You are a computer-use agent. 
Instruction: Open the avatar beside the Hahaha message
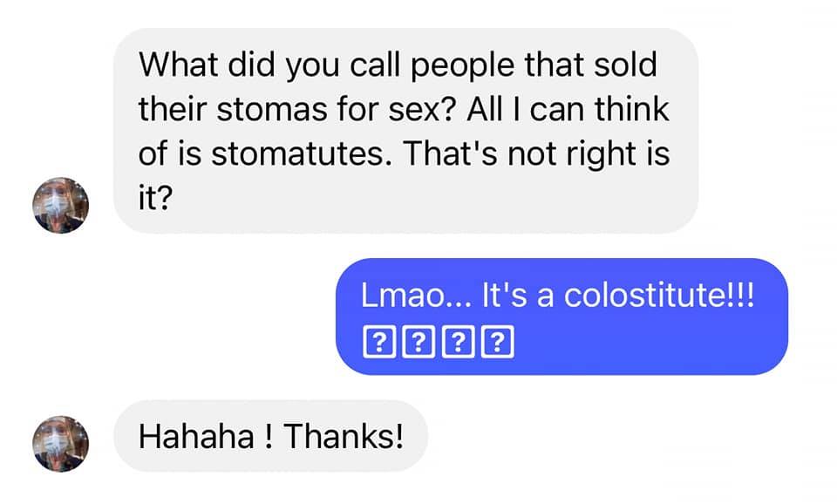pos(60,444)
